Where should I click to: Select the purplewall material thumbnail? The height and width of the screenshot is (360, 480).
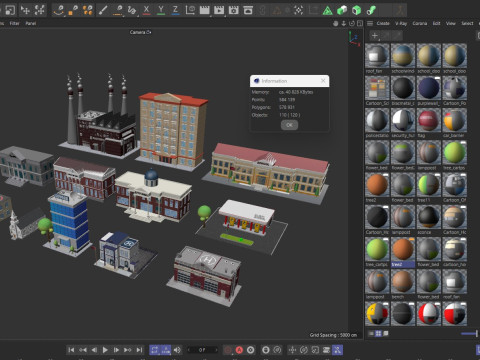pyautogui.click(x=429, y=88)
